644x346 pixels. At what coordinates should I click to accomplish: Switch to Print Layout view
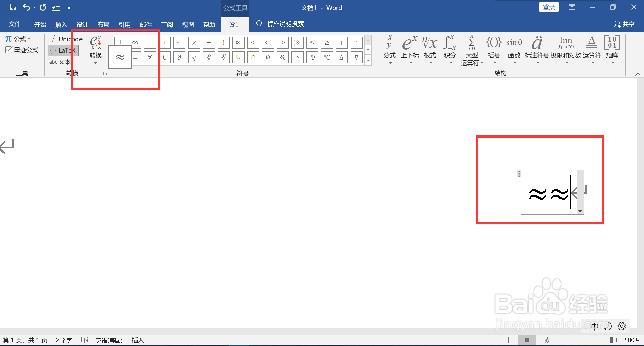coord(527,340)
